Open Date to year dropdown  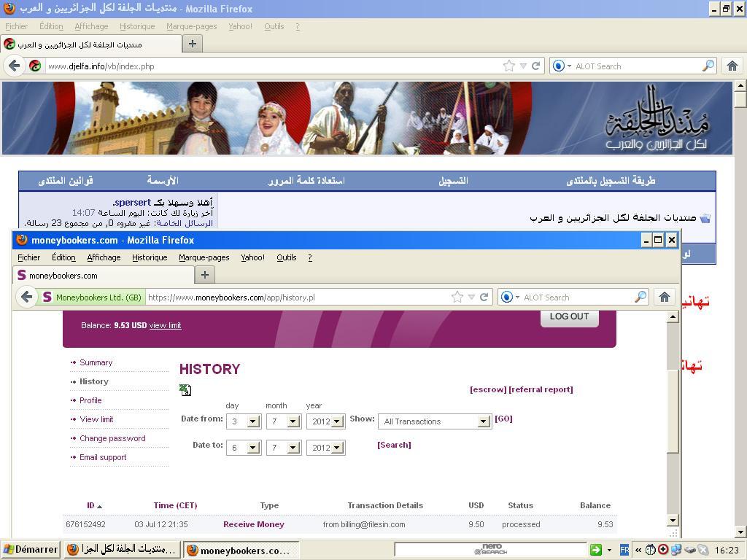point(337,448)
